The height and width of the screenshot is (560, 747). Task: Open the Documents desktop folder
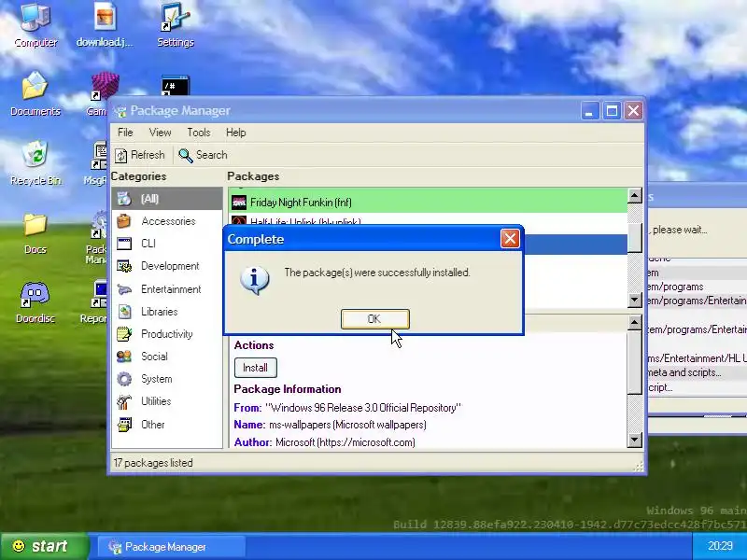(x=35, y=94)
